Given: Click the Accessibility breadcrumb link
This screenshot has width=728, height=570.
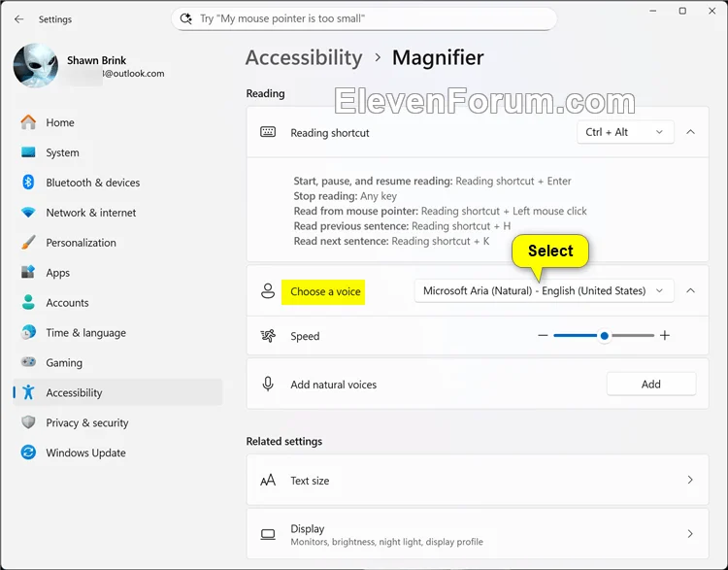Looking at the screenshot, I should [304, 58].
